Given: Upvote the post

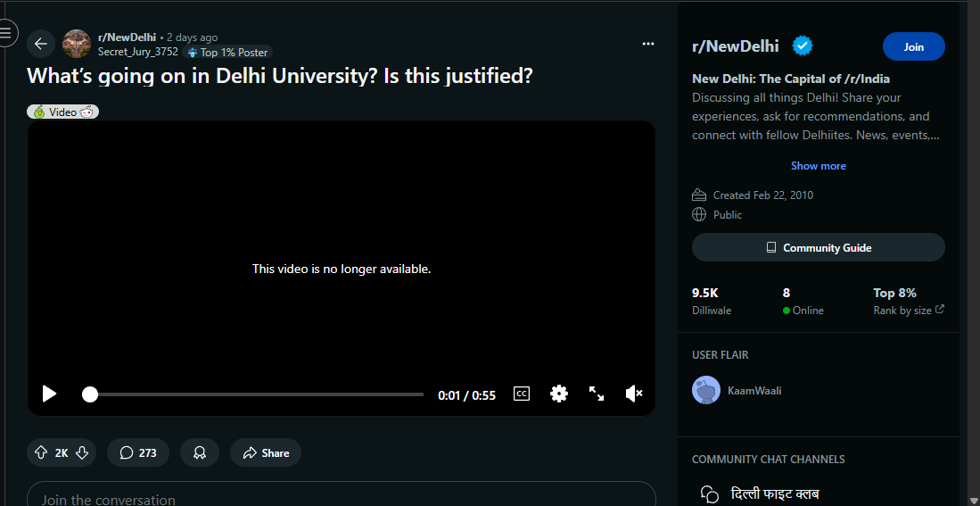Looking at the screenshot, I should click(41, 452).
